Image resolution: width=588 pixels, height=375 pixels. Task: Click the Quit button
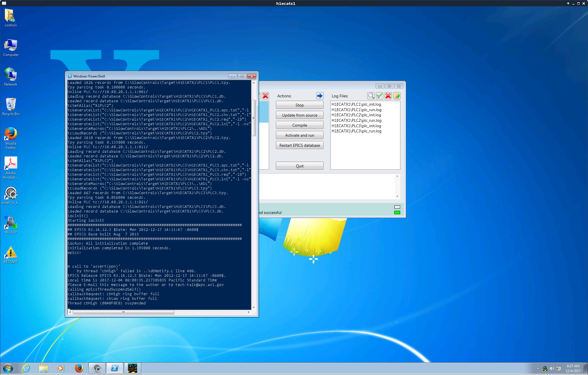pyautogui.click(x=299, y=166)
